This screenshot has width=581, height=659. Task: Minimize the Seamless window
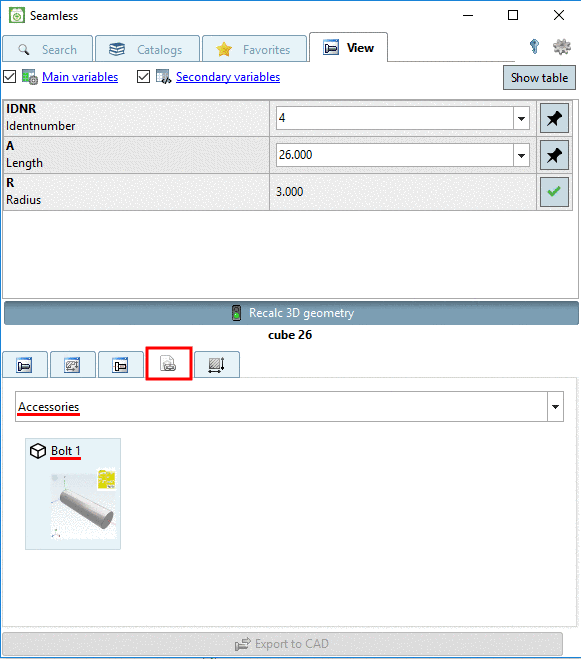point(468,16)
